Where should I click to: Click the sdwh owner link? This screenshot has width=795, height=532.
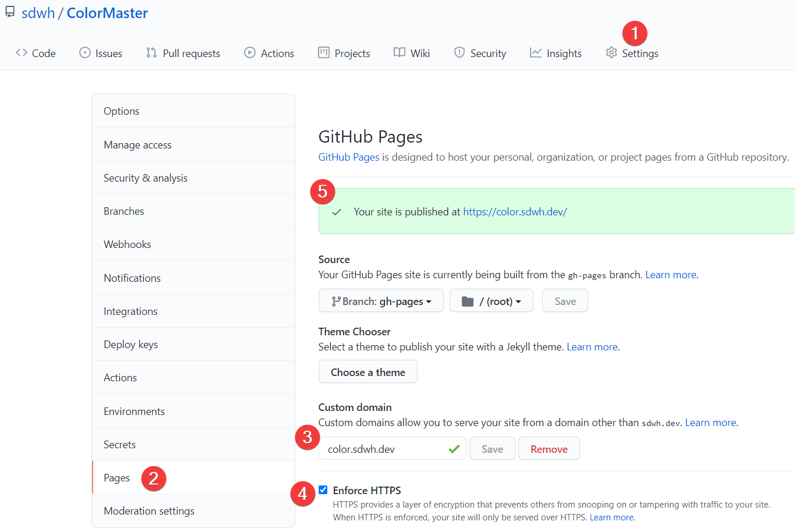tap(38, 13)
